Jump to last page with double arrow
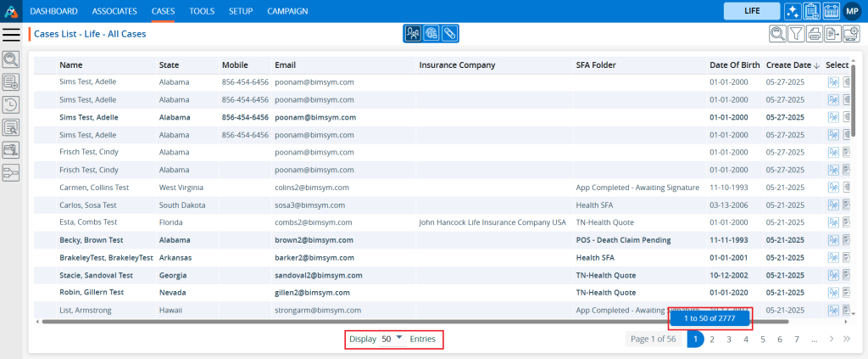 pos(846,339)
